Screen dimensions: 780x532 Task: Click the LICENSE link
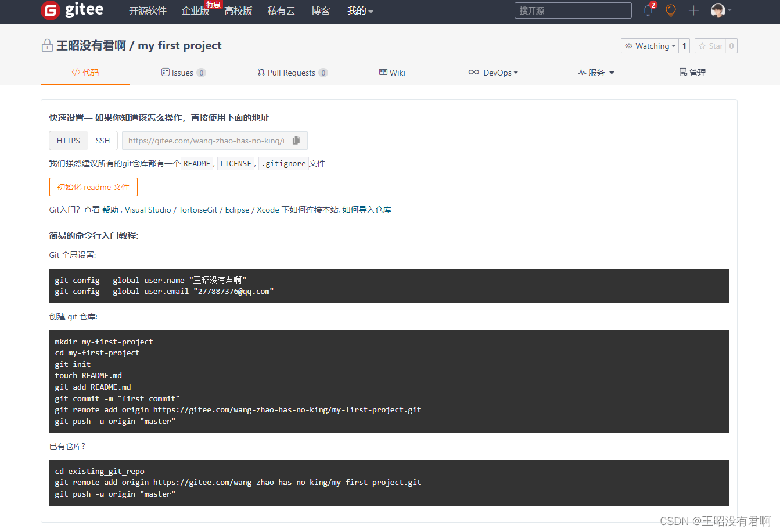(x=236, y=164)
